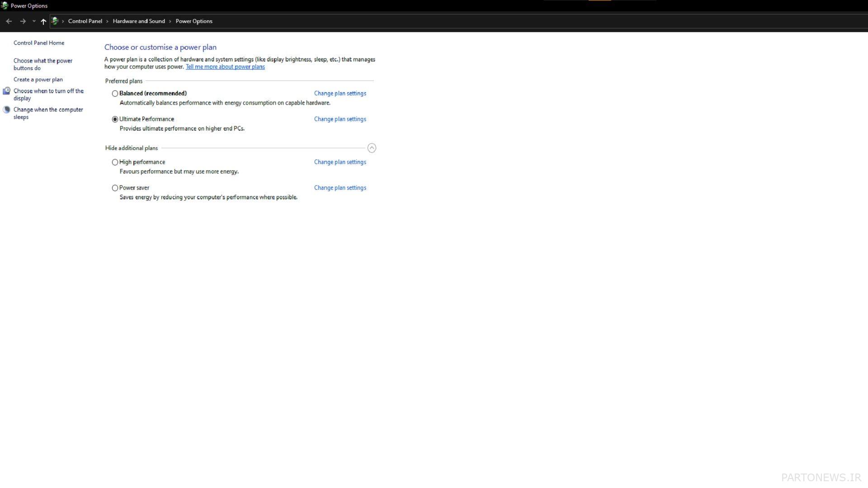Click the sleep moon icon in sidebar
Screen dimensions: 868x488
6,109
